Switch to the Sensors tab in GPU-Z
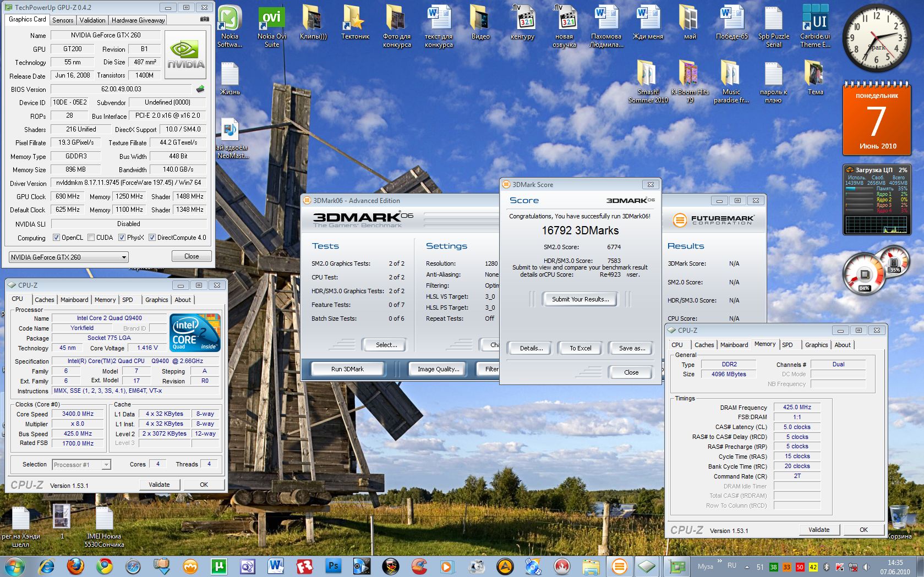This screenshot has width=924, height=577. coord(63,20)
